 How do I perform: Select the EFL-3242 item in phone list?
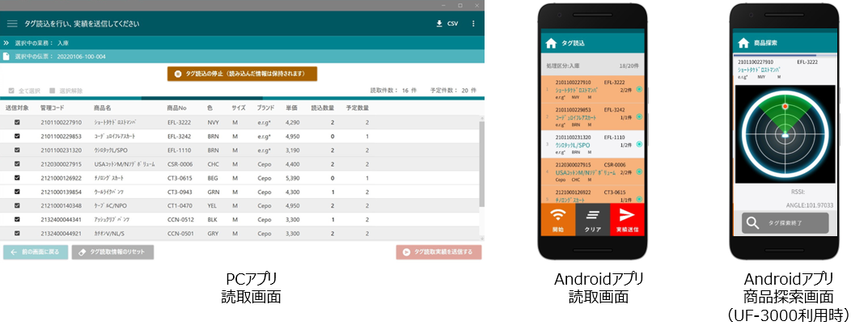[592, 116]
